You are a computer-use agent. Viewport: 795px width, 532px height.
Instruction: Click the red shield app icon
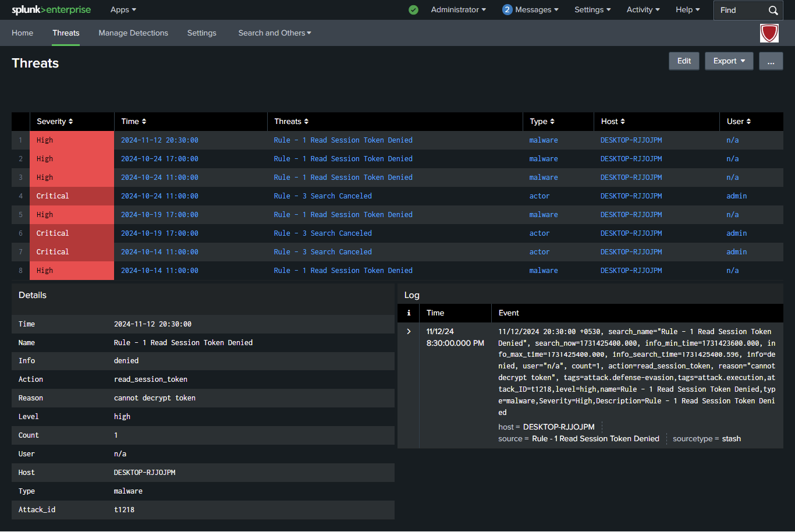pos(769,33)
